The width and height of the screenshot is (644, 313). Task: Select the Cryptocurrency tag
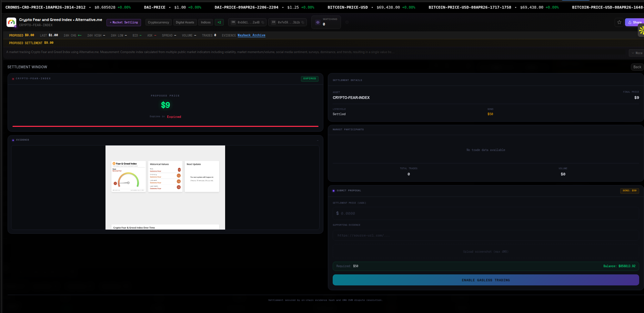point(159,22)
